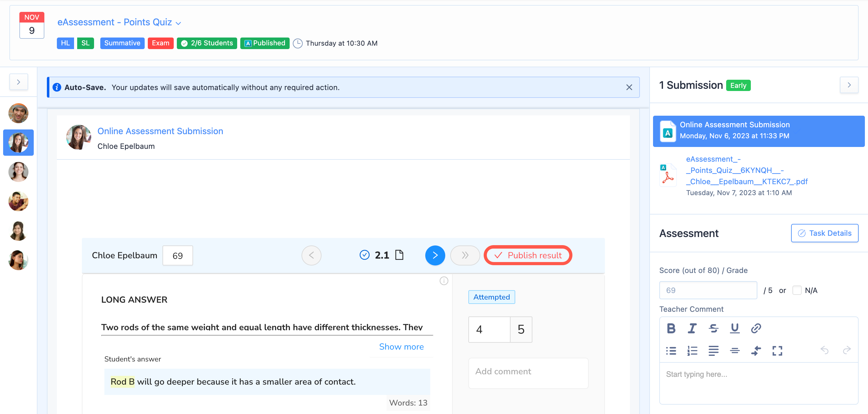
Task: Collapse the right submission panel
Action: 849,85
